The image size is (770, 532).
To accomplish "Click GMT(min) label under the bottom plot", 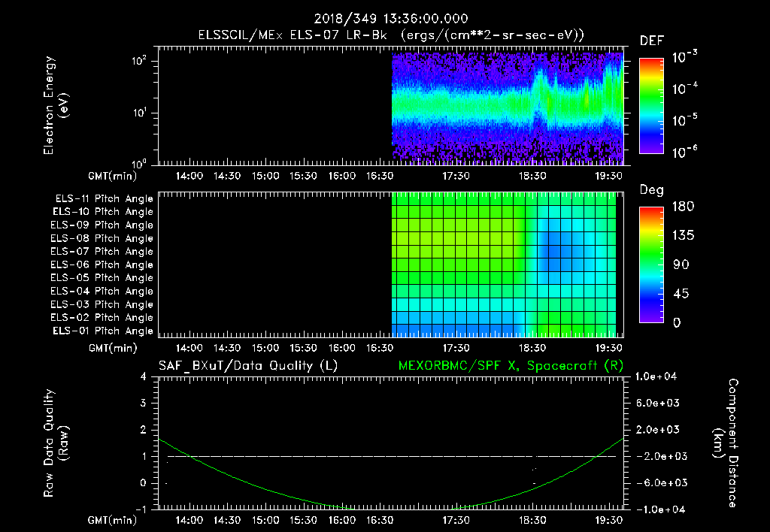I will (113, 520).
